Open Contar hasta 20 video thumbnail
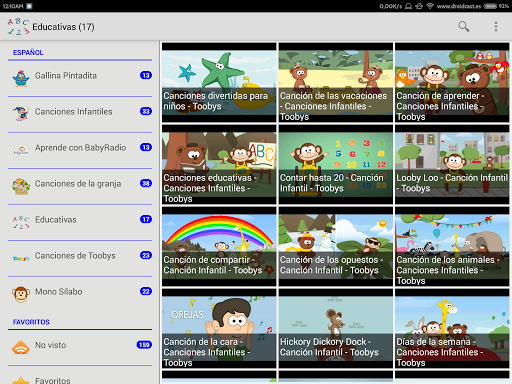This screenshot has width=512, height=384. click(x=336, y=164)
